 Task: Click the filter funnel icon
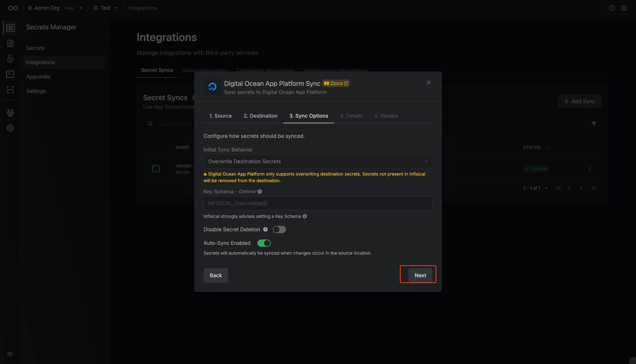pyautogui.click(x=593, y=124)
